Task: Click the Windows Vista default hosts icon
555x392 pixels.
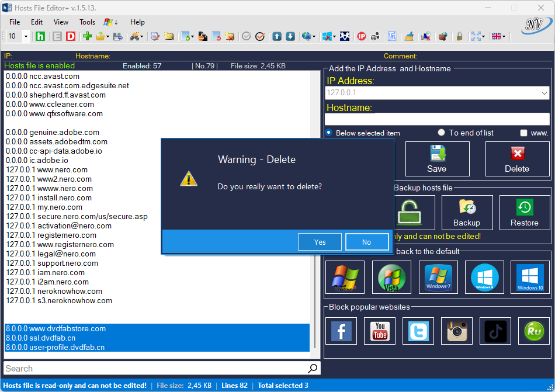Action: (x=391, y=277)
